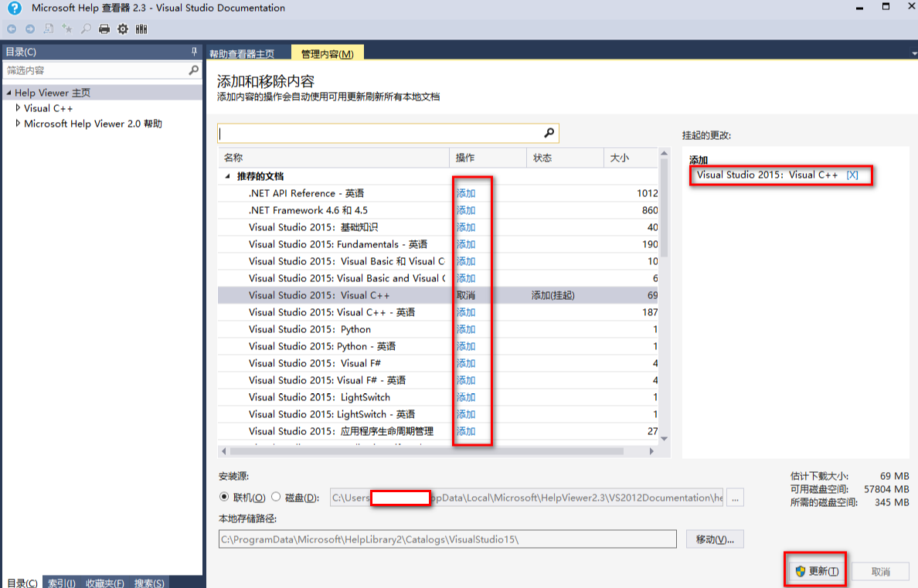Open viewer options via gear icon
Viewport: 918px width, 588px height.
123,29
